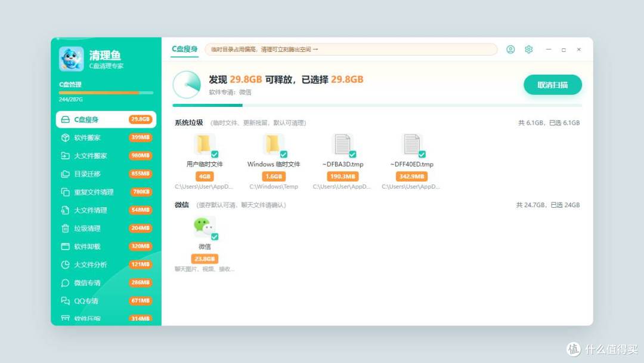Uncheck the 用户临时文件 checkbox
The height and width of the screenshot is (363, 644).
[x=215, y=154]
